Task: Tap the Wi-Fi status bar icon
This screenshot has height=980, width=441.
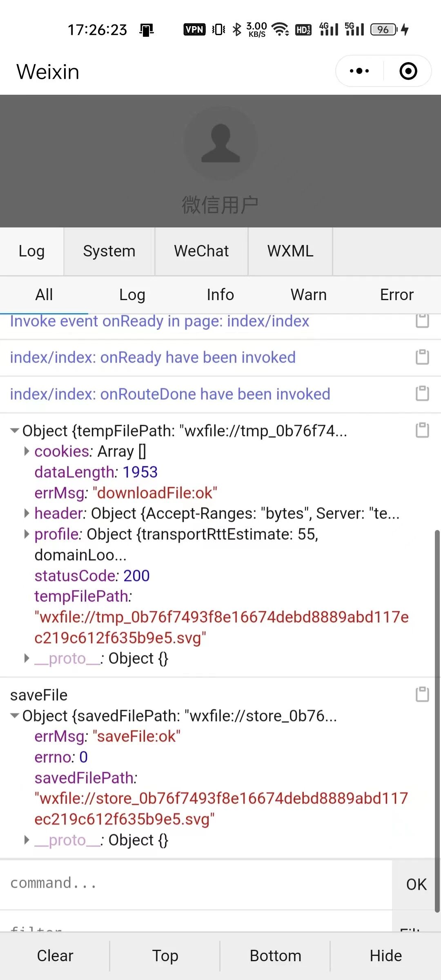Action: point(281,29)
